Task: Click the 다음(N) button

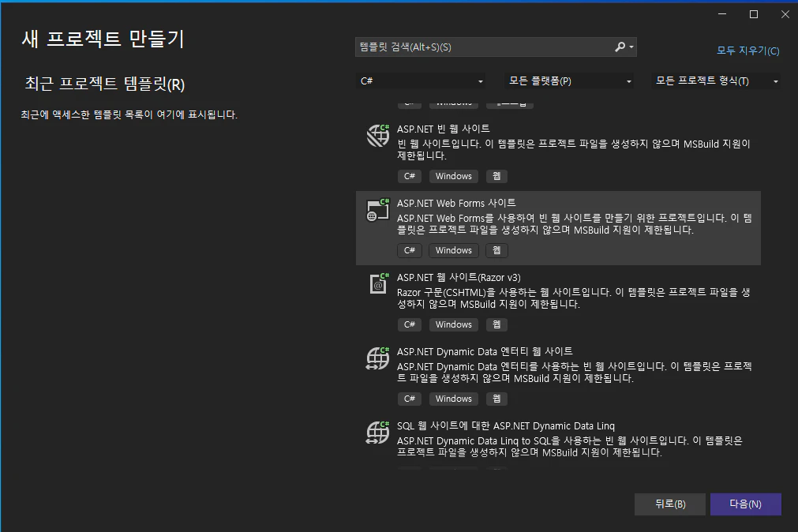Action: coord(746,504)
